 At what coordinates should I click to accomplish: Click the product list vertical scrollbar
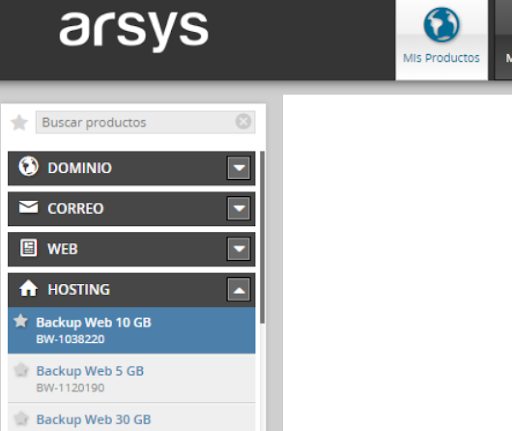[262, 237]
